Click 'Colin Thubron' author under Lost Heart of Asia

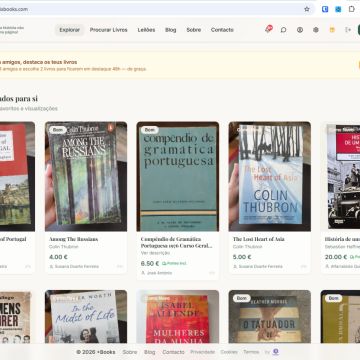coord(247,247)
